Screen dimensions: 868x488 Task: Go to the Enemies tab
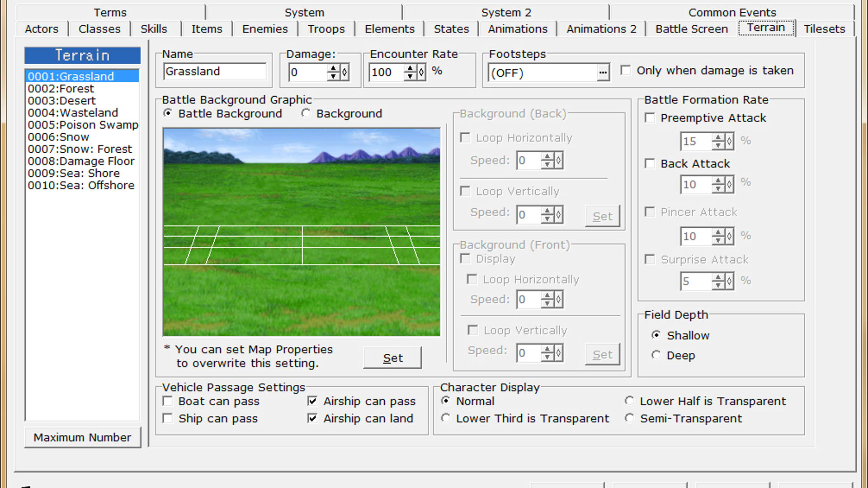tap(265, 29)
